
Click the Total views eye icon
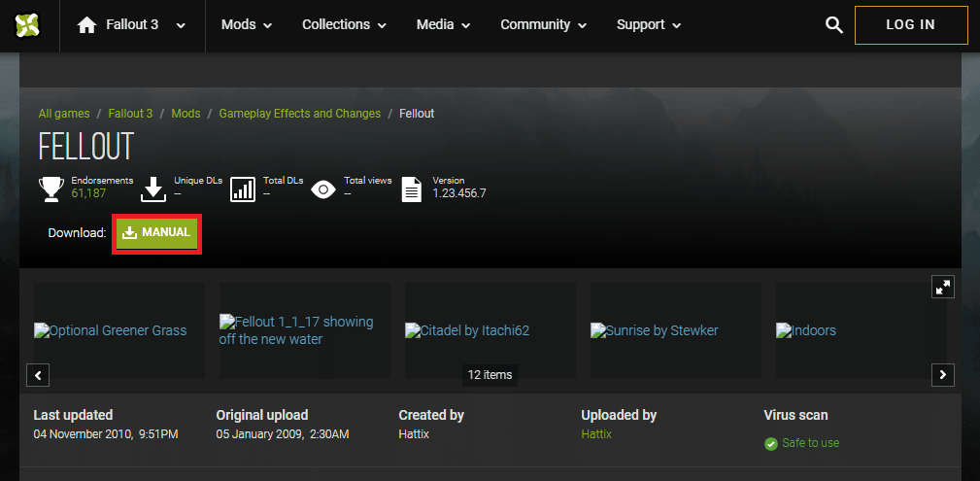click(323, 189)
